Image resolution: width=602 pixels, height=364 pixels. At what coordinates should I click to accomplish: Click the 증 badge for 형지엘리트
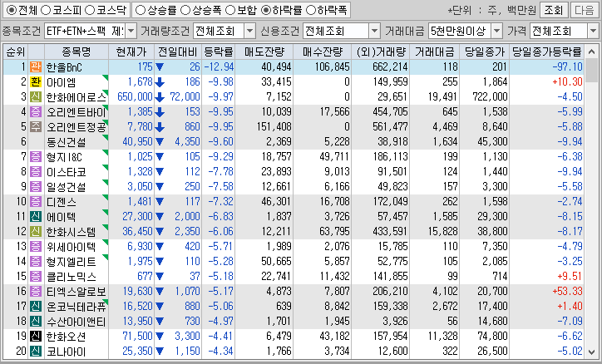(36, 262)
